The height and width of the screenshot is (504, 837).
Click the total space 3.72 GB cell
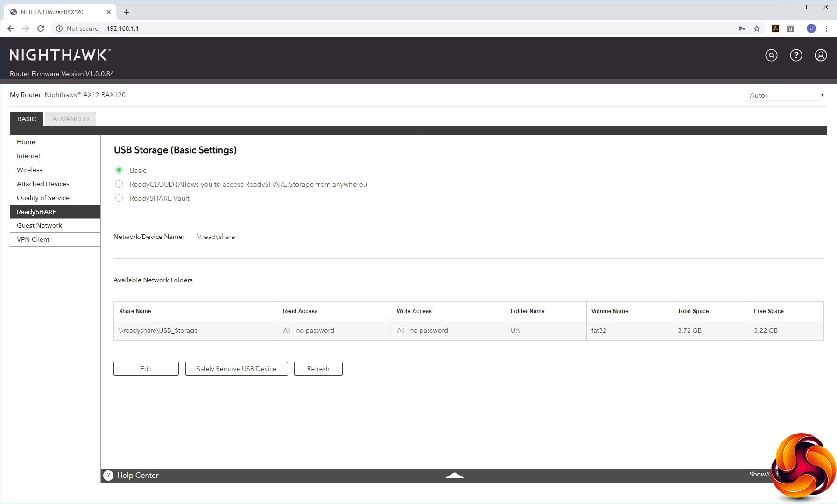click(711, 330)
